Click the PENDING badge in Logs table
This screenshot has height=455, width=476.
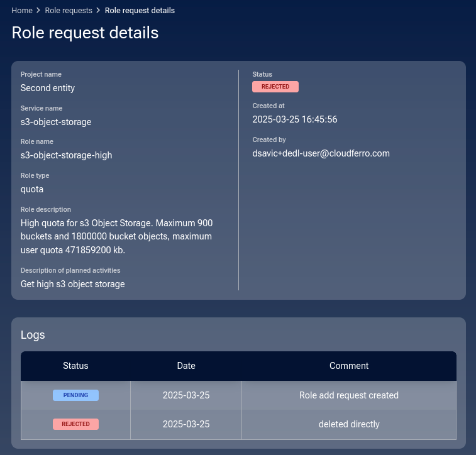click(75, 395)
